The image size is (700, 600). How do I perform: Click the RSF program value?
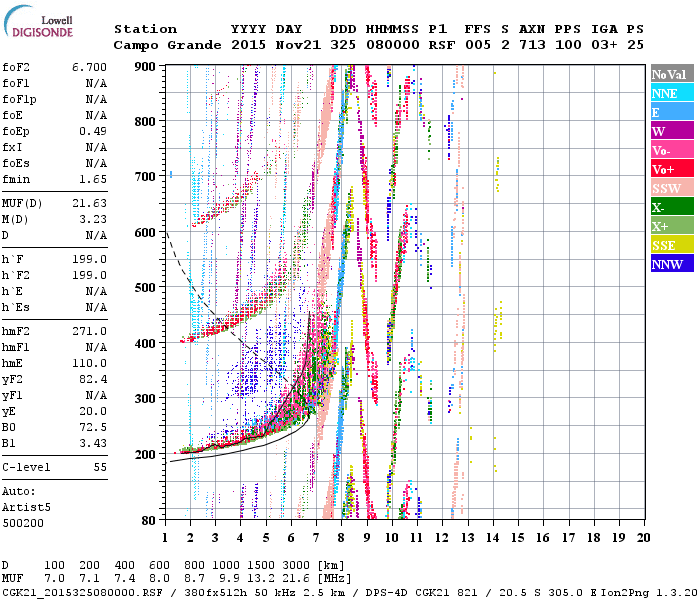pyautogui.click(x=442, y=45)
